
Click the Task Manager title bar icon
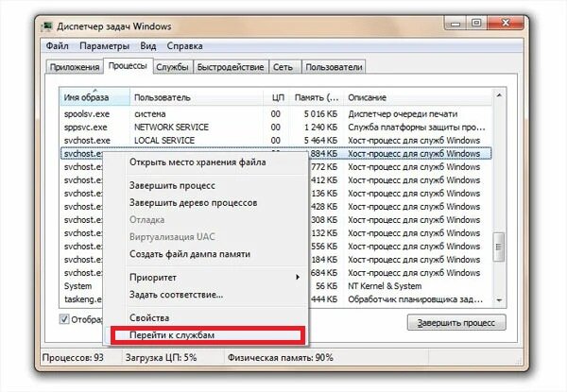point(47,26)
